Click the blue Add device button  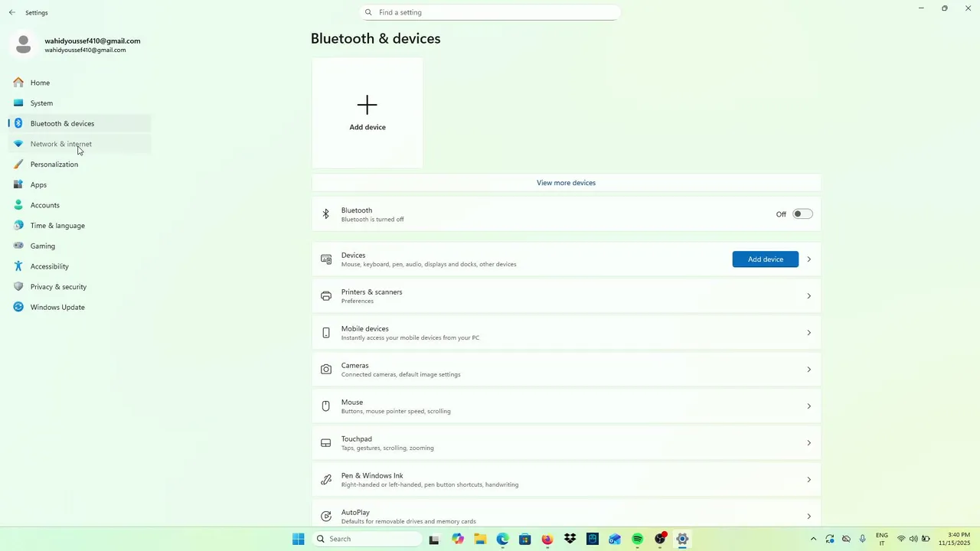(766, 259)
